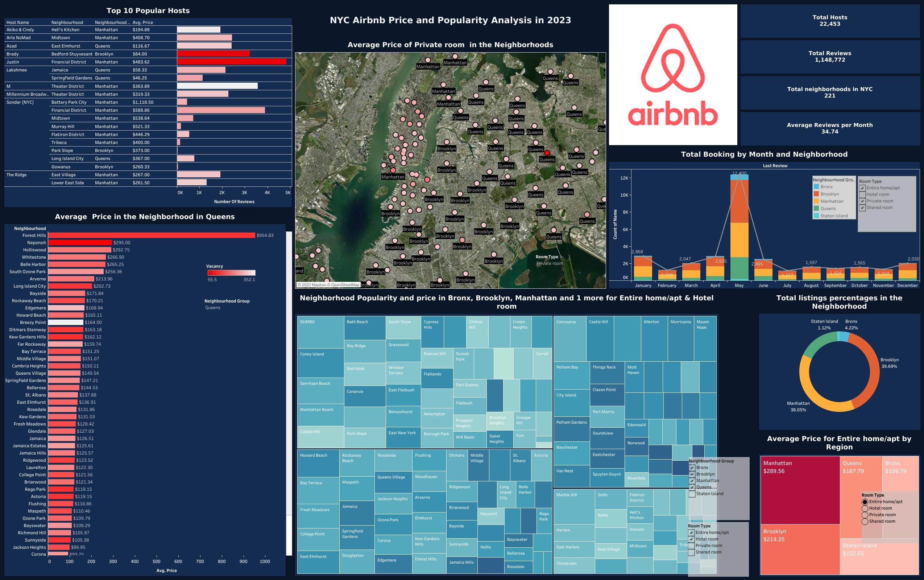Select the Harlem treemap tile
The height and width of the screenshot is (580, 924).
[574, 532]
